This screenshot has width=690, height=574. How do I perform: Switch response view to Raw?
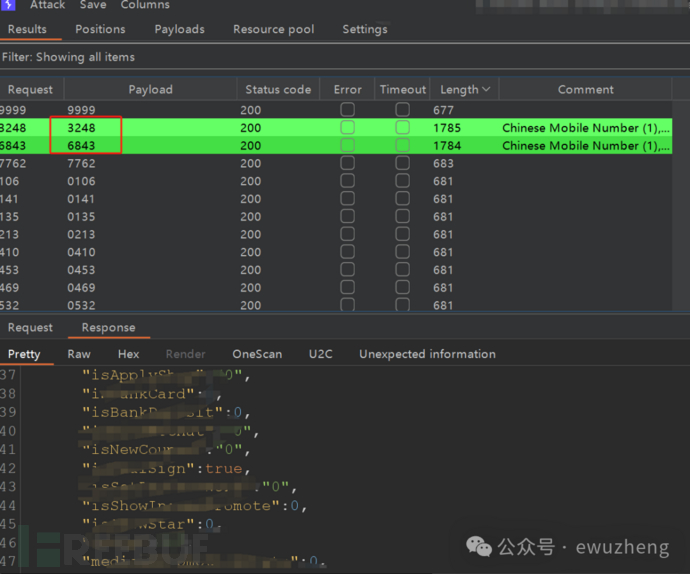79,354
